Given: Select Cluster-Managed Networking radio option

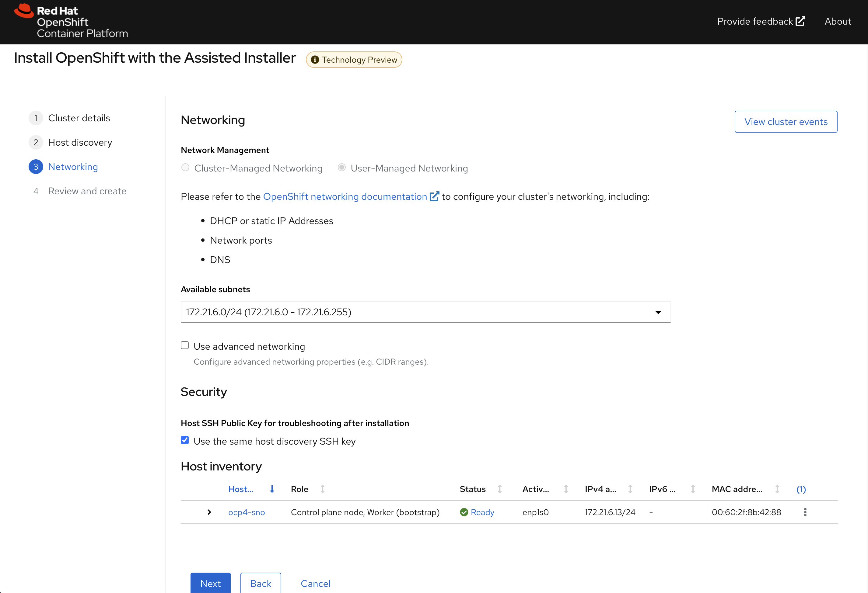Looking at the screenshot, I should [185, 168].
